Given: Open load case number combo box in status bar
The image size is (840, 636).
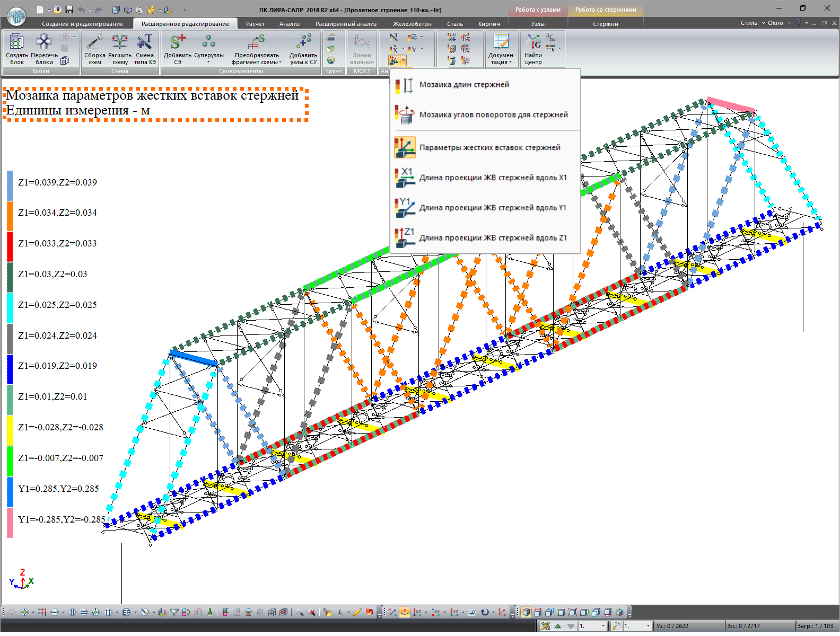Looking at the screenshot, I should coord(602,626).
